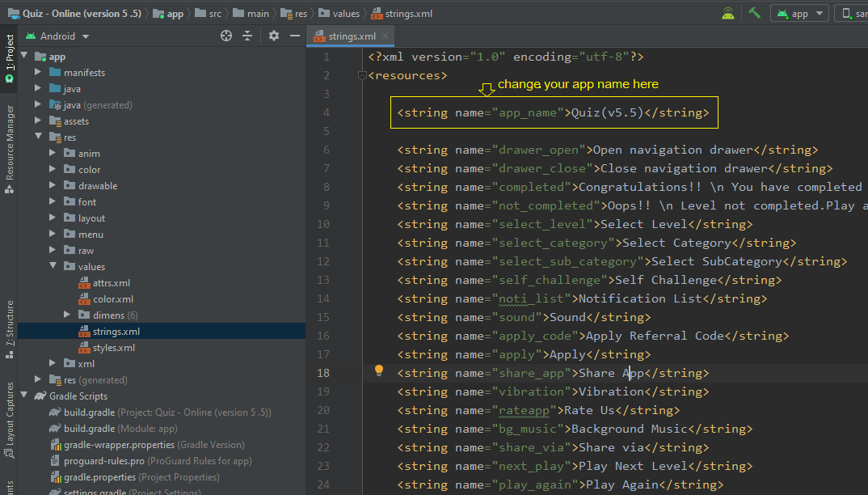Expand the anim folder
The height and width of the screenshot is (495, 868).
pyautogui.click(x=53, y=153)
